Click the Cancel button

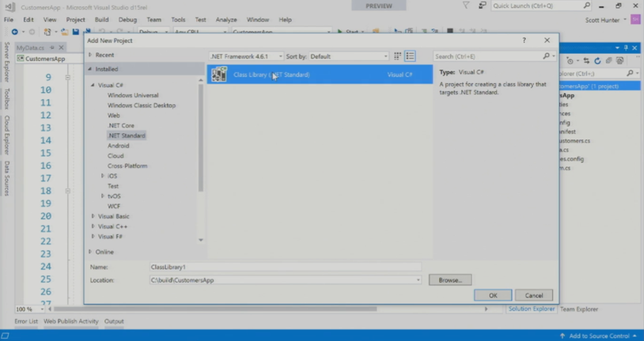[x=534, y=296]
